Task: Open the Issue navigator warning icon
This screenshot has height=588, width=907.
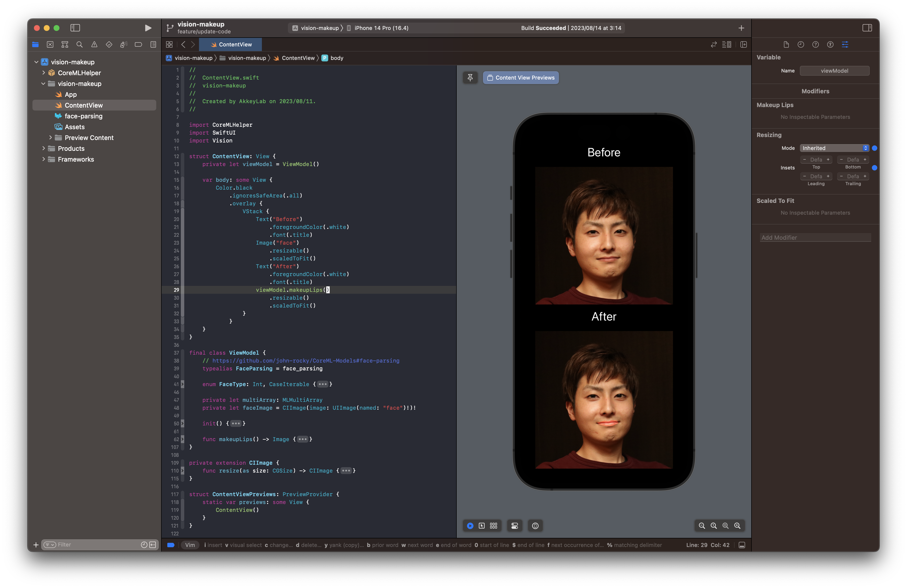Action: tap(94, 45)
